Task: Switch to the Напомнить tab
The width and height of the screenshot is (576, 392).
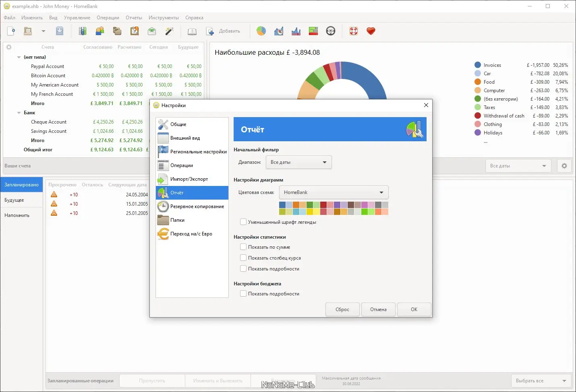Action: pyautogui.click(x=22, y=215)
